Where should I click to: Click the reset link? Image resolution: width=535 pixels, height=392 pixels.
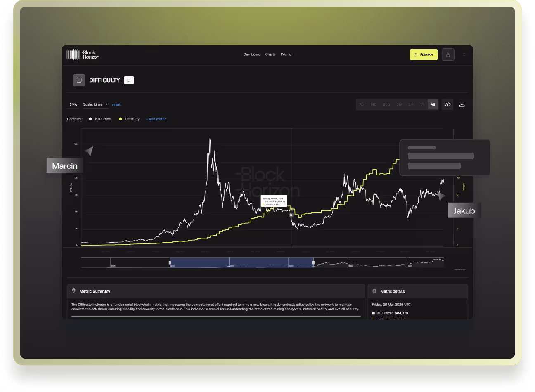(116, 105)
